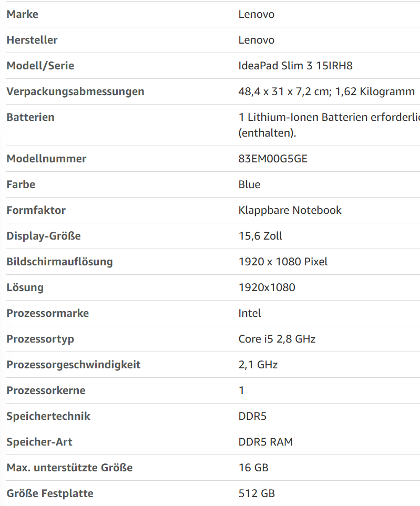Screen dimensions: 420x506
Task: Click the Prozessorgeschwindigkeit label
Action: coord(74,365)
